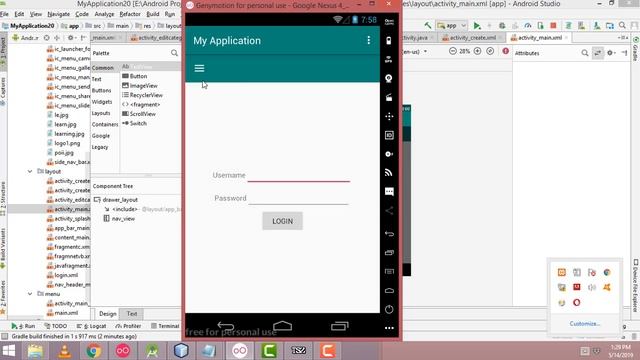The height and width of the screenshot is (360, 640).
Task: Open the app run configuration dropdown
Action: 452,25
